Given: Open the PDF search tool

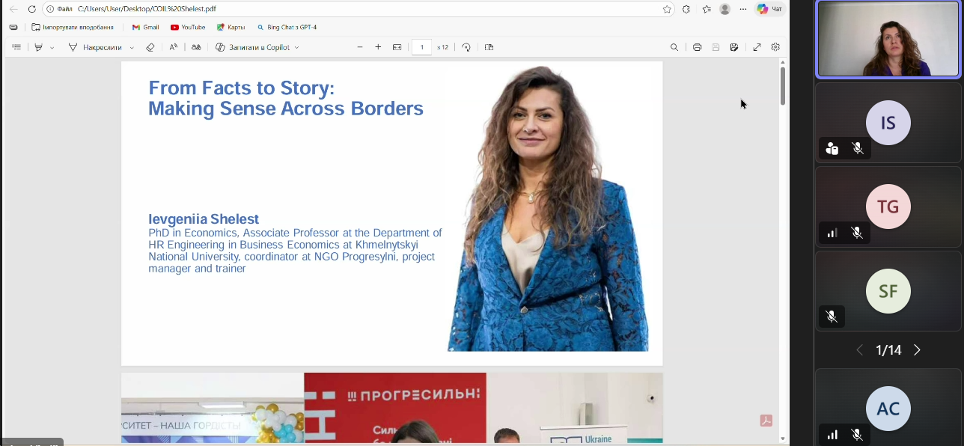Looking at the screenshot, I should pyautogui.click(x=674, y=47).
